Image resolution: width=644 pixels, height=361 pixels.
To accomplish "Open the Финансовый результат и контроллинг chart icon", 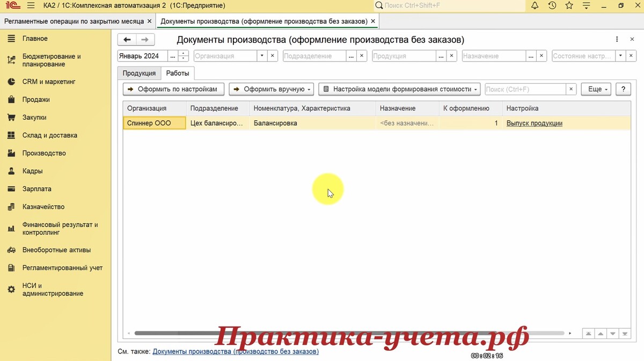I will tap(11, 228).
